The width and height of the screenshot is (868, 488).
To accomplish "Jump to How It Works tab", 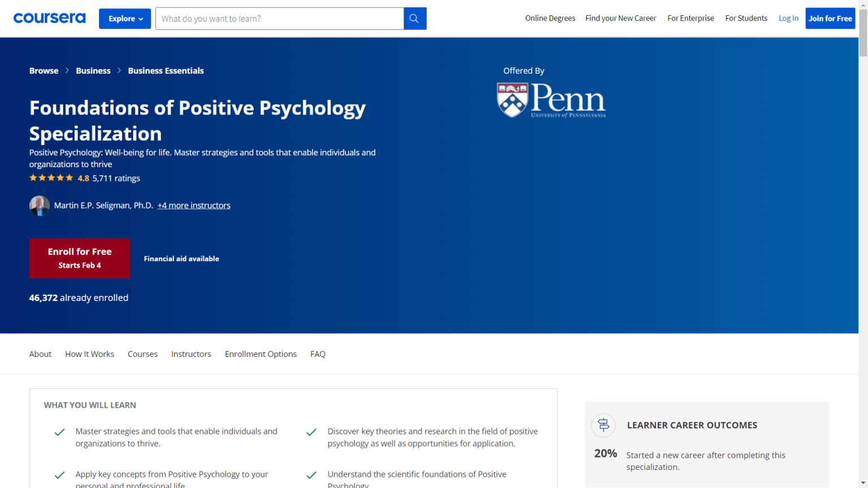I will click(89, 354).
